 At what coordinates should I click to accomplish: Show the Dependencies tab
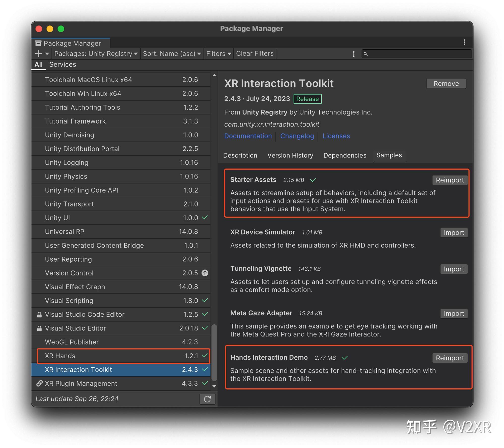click(344, 155)
